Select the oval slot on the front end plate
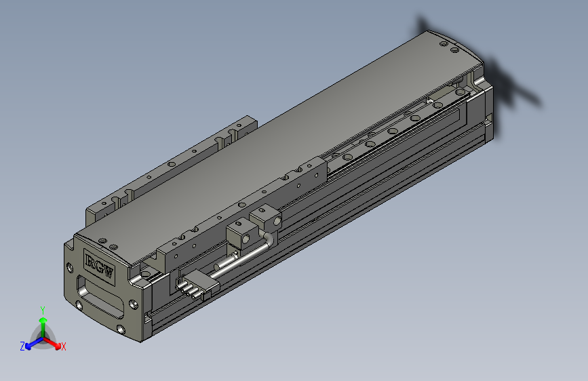 [x=100, y=297]
